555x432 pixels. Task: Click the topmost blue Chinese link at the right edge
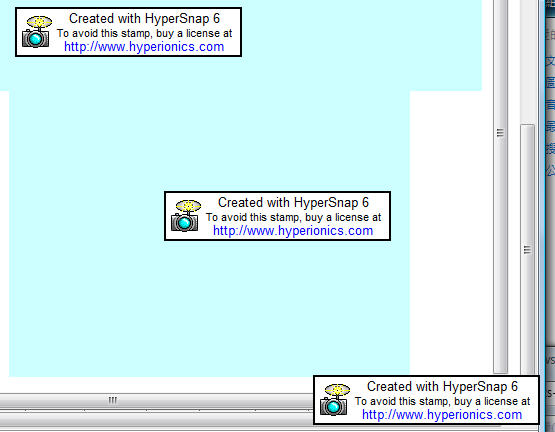(550, 61)
